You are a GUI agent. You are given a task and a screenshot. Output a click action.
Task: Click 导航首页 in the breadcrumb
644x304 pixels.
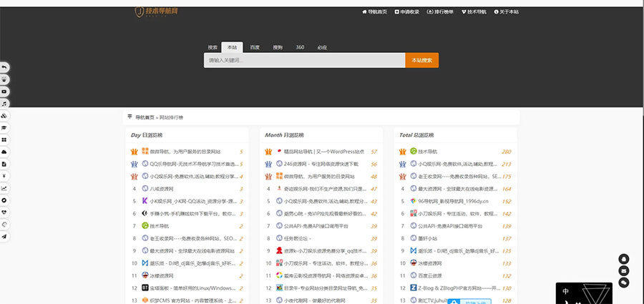click(145, 117)
